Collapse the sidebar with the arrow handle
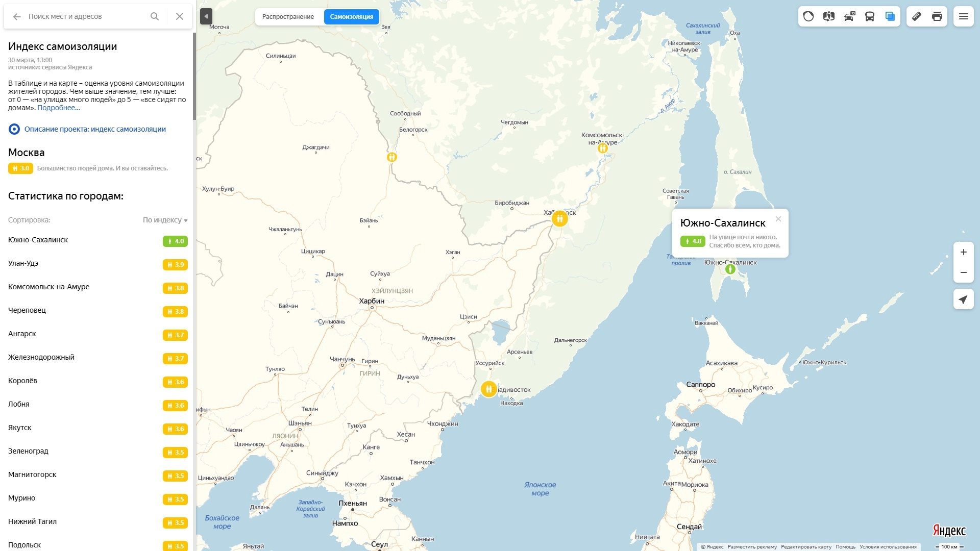 coord(206,16)
